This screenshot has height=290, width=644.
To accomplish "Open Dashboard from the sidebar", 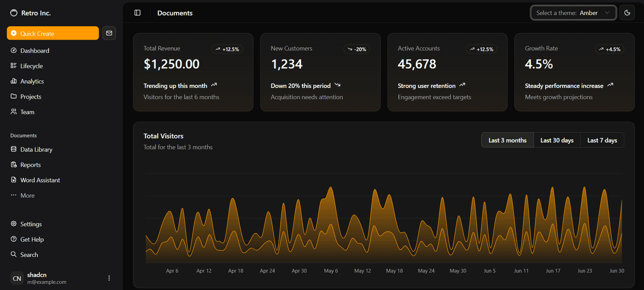I will coord(35,51).
